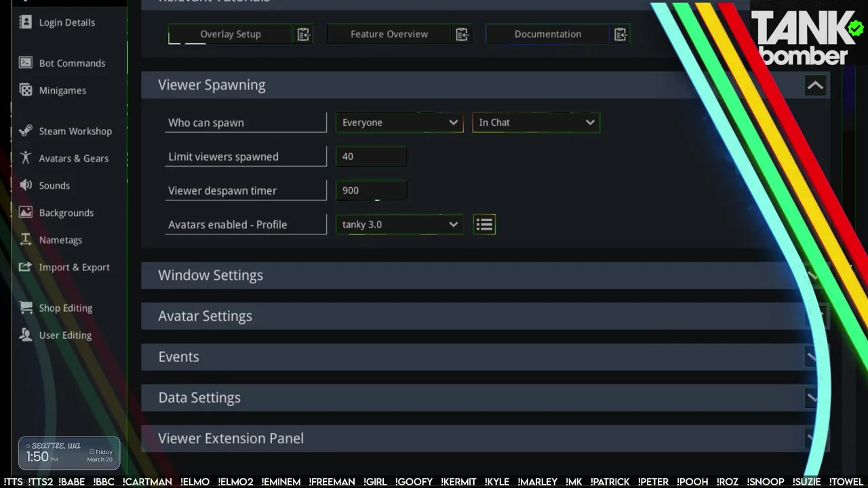Click the Bot Commands terminal icon
Image resolution: width=868 pixels, height=488 pixels.
26,62
